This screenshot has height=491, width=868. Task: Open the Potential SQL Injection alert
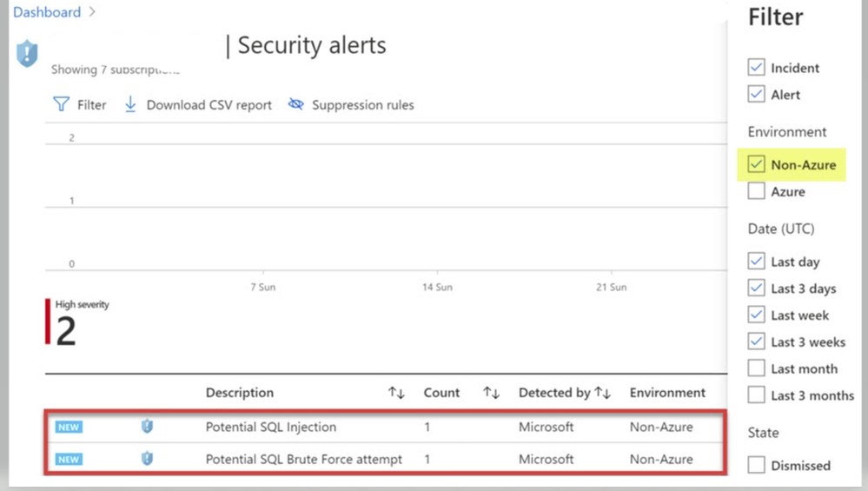[271, 427]
